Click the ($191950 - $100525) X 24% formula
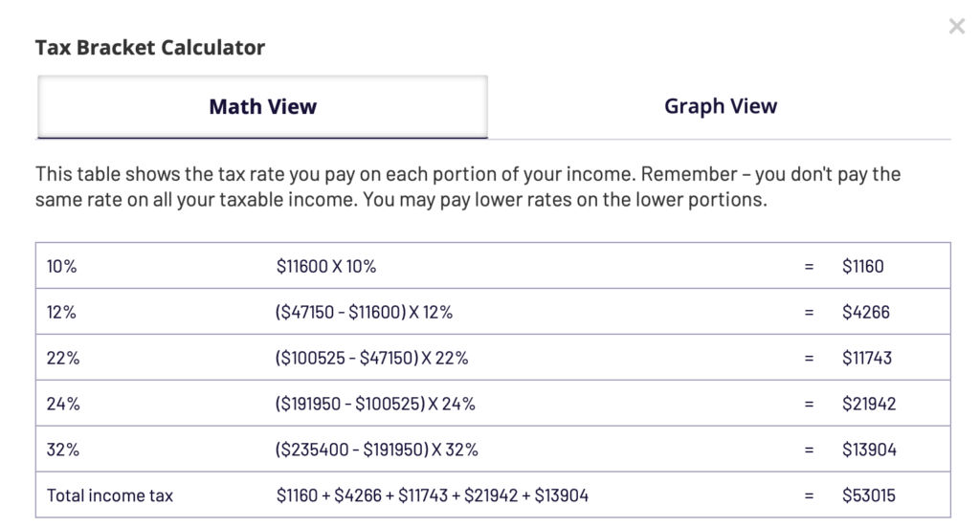This screenshot has height=527, width=980. 375,404
